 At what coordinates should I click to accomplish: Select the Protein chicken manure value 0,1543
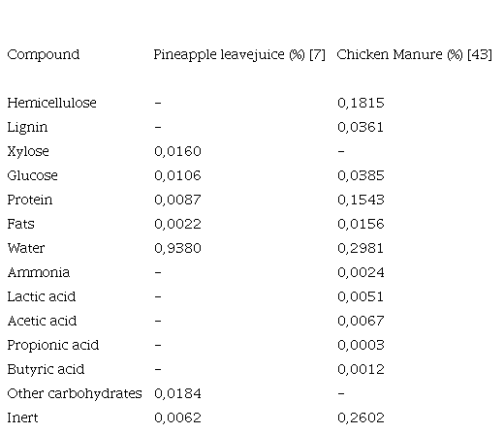[361, 200]
